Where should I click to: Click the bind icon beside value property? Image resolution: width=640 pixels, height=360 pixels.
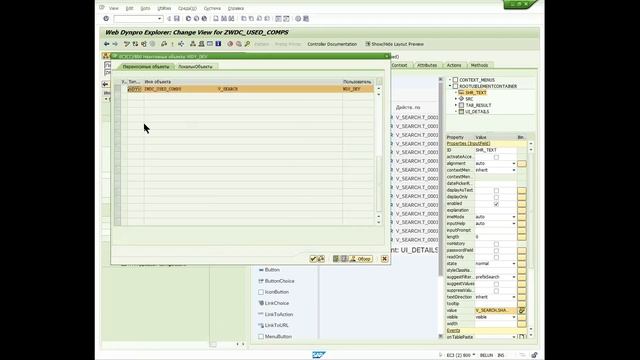(522, 311)
